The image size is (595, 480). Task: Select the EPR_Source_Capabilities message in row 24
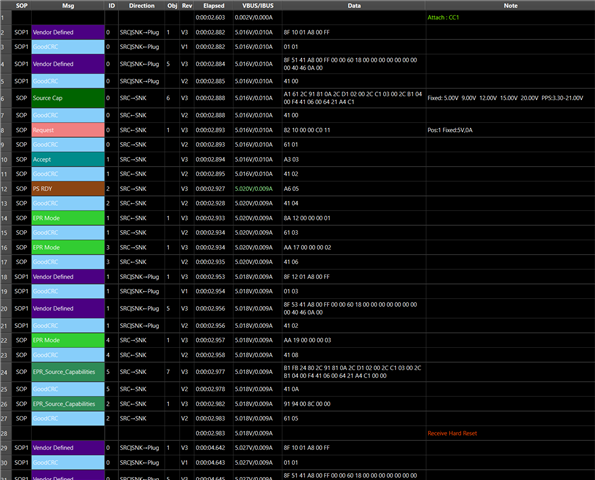click(x=68, y=372)
